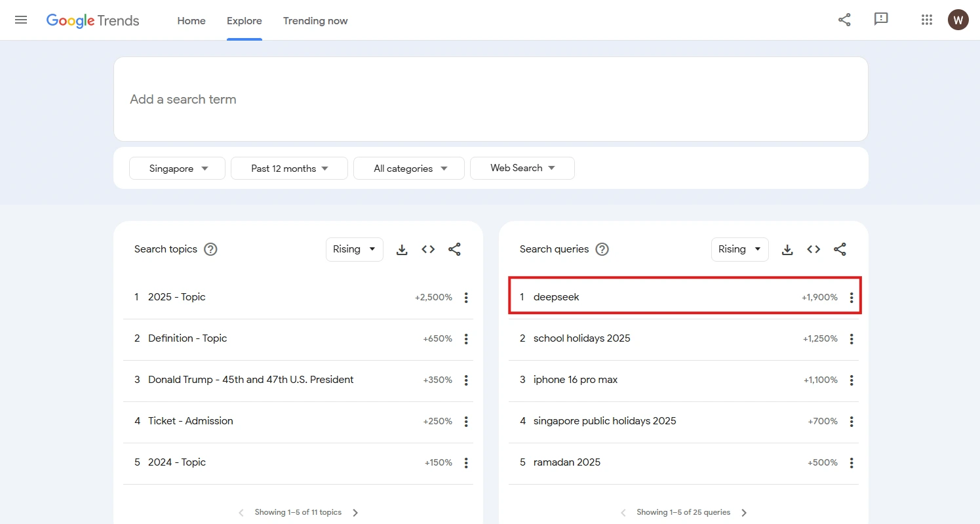Open more options for iphone 16 pro max
Screen dimensions: 980x524
coord(852,380)
